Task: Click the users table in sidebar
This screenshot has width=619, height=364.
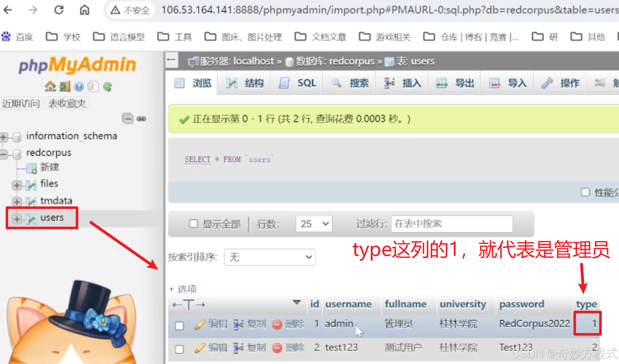Action: (x=51, y=218)
